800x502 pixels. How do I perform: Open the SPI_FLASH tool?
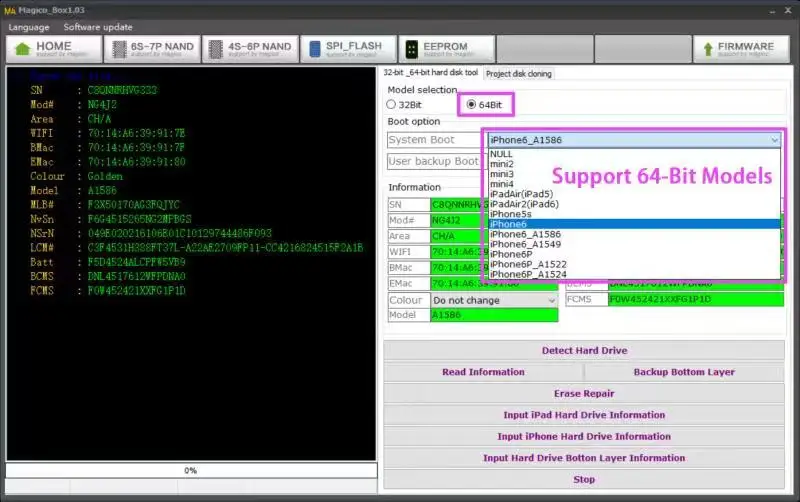[x=348, y=49]
